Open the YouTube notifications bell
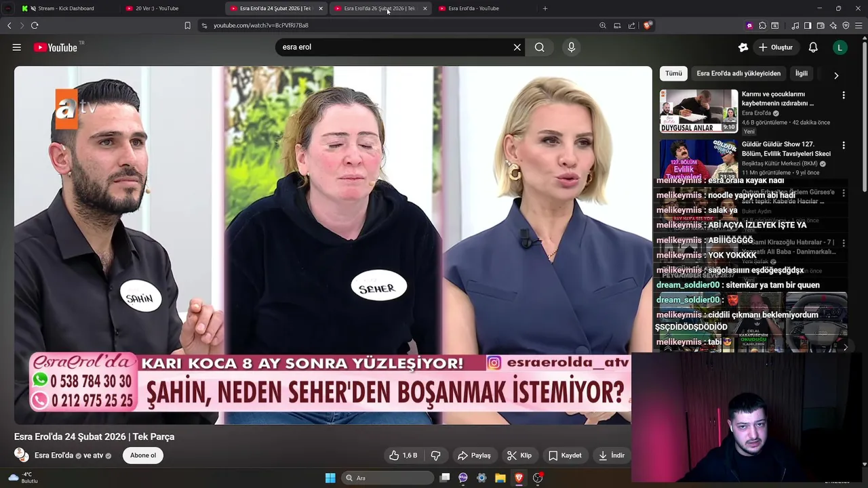 813,47
